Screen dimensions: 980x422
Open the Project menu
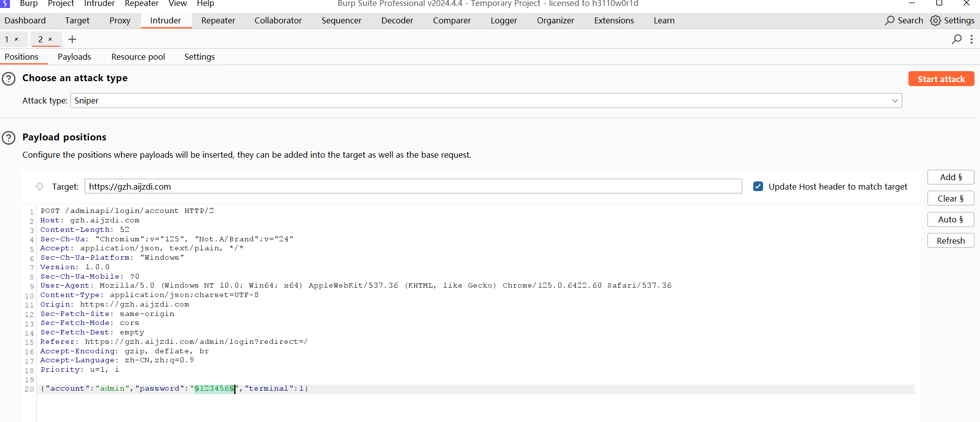click(x=61, y=3)
